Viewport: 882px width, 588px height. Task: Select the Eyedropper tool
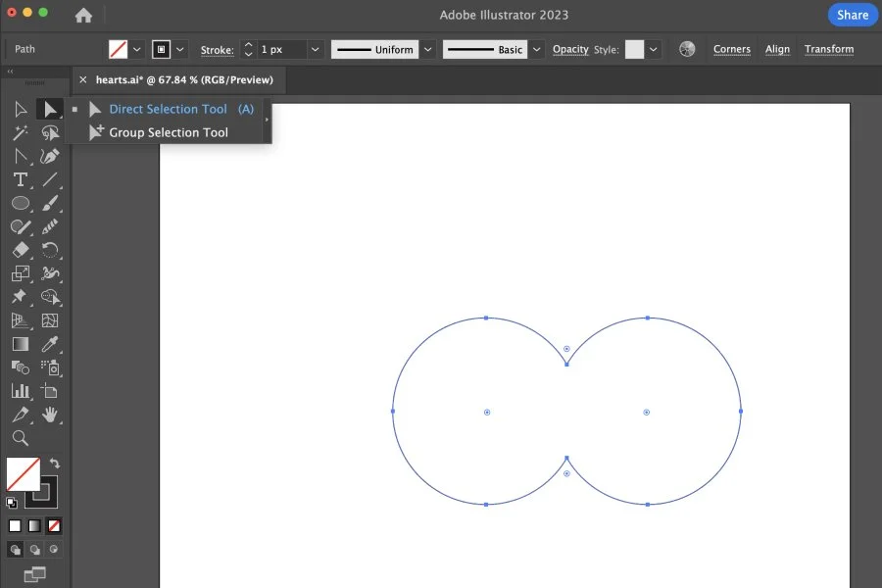click(x=50, y=344)
